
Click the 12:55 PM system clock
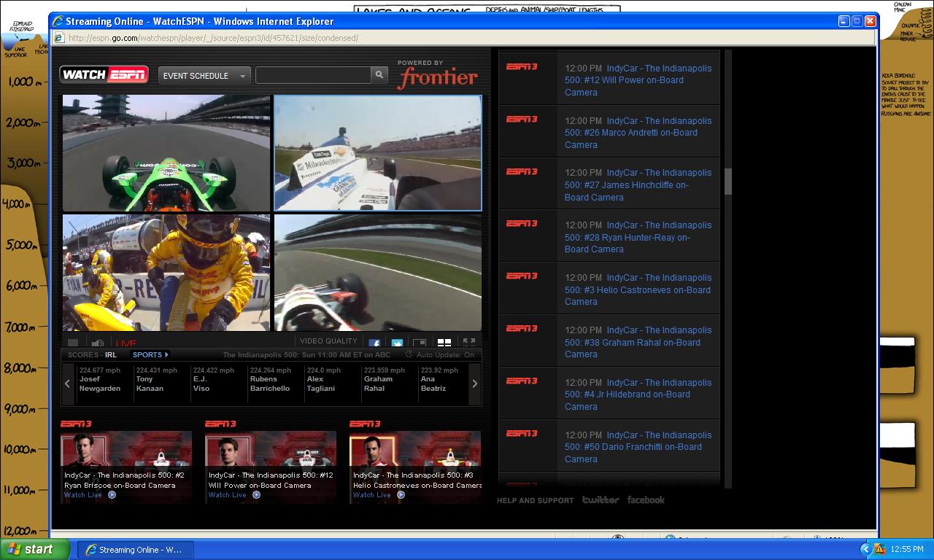click(x=907, y=549)
